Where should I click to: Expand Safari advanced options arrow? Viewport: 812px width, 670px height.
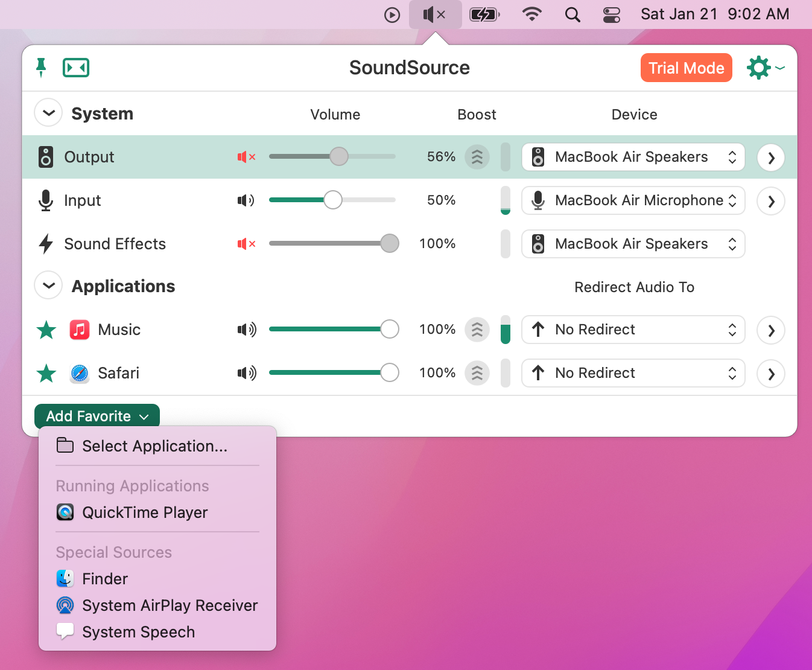click(x=771, y=374)
